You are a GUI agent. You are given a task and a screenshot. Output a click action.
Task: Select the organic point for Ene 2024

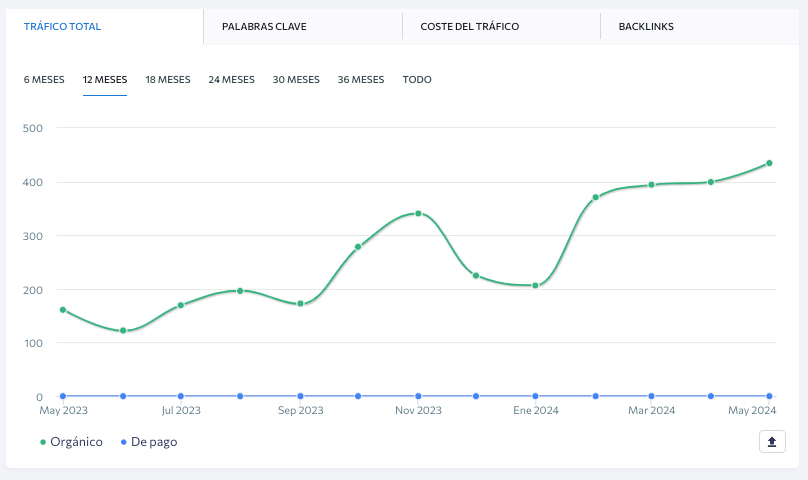point(535,285)
